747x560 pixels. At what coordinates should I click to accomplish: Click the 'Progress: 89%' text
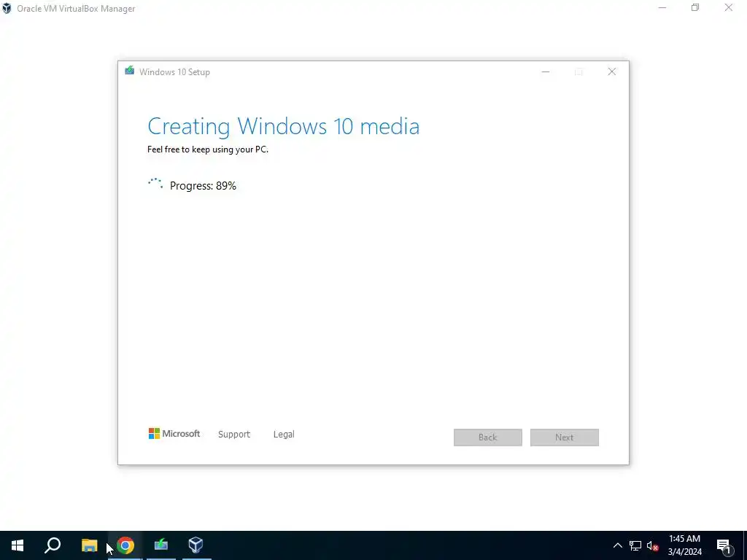pos(203,186)
